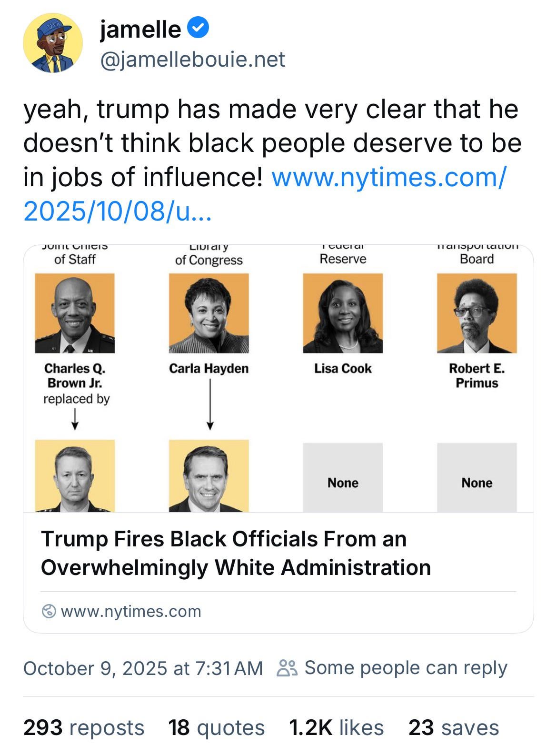The image size is (557, 756).
Task: Click the people icon for reply settings
Action: [x=287, y=668]
